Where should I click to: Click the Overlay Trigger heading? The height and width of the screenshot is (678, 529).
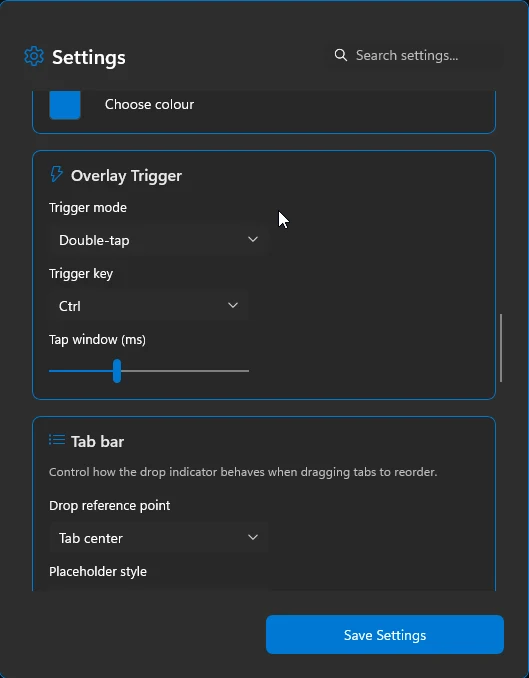(x=126, y=176)
